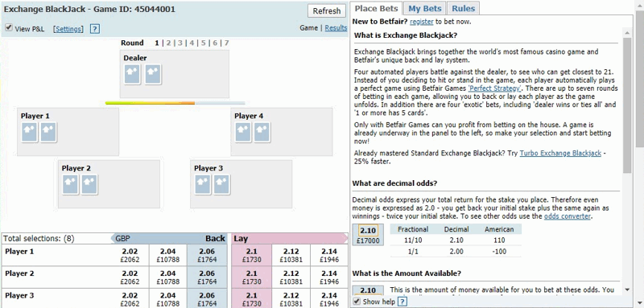Lay Player 2 at 2.12
The width and height of the screenshot is (644, 308).
[291, 277]
